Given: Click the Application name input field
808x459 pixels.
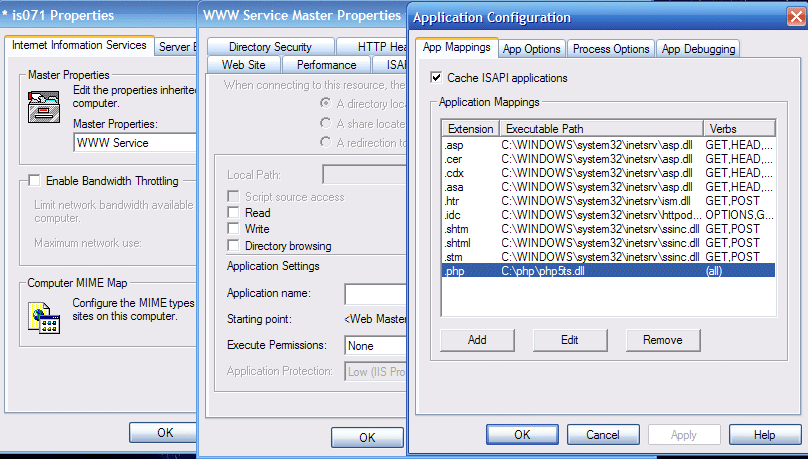Looking at the screenshot, I should pos(376,294).
